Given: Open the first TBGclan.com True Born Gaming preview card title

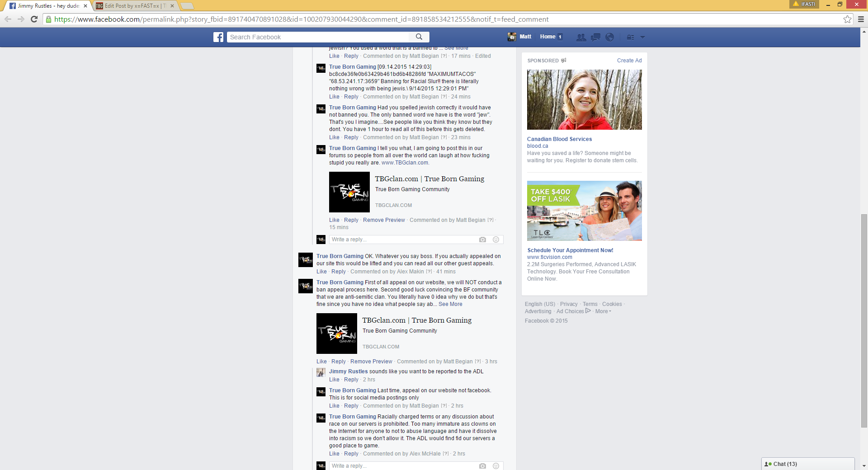Looking at the screenshot, I should click(x=429, y=179).
